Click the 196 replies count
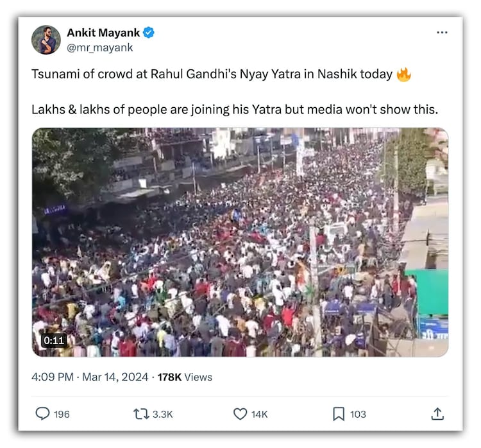The height and width of the screenshot is (448, 481). pyautogui.click(x=62, y=414)
